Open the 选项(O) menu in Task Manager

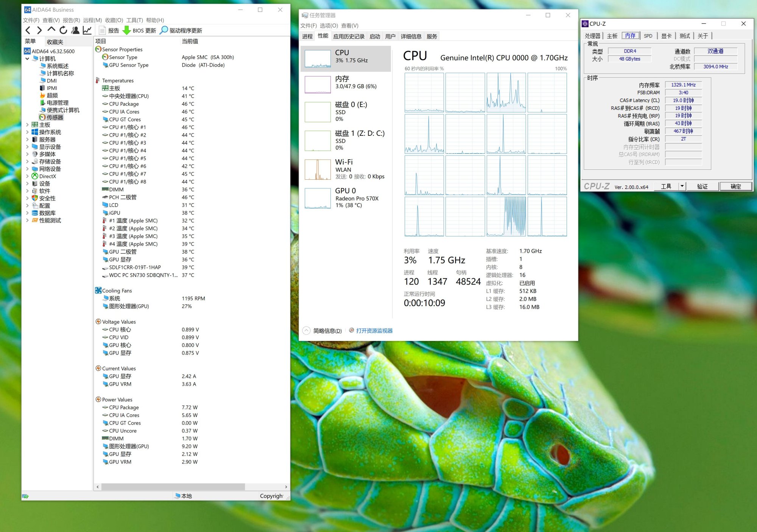tap(329, 26)
